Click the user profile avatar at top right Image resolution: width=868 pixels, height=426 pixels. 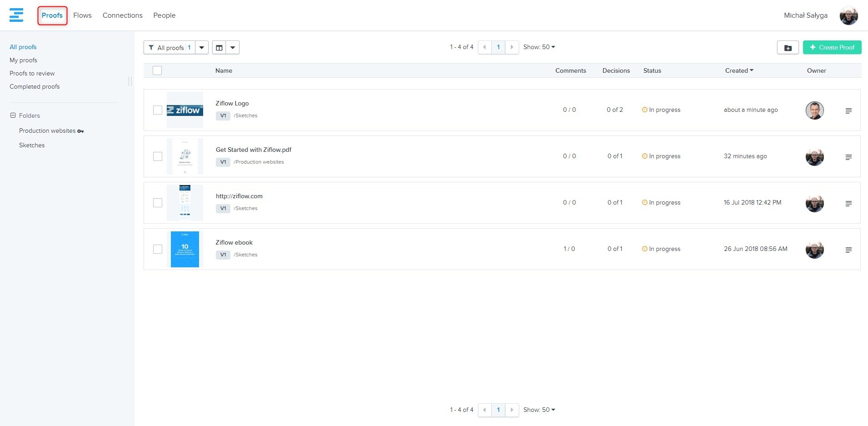[848, 15]
